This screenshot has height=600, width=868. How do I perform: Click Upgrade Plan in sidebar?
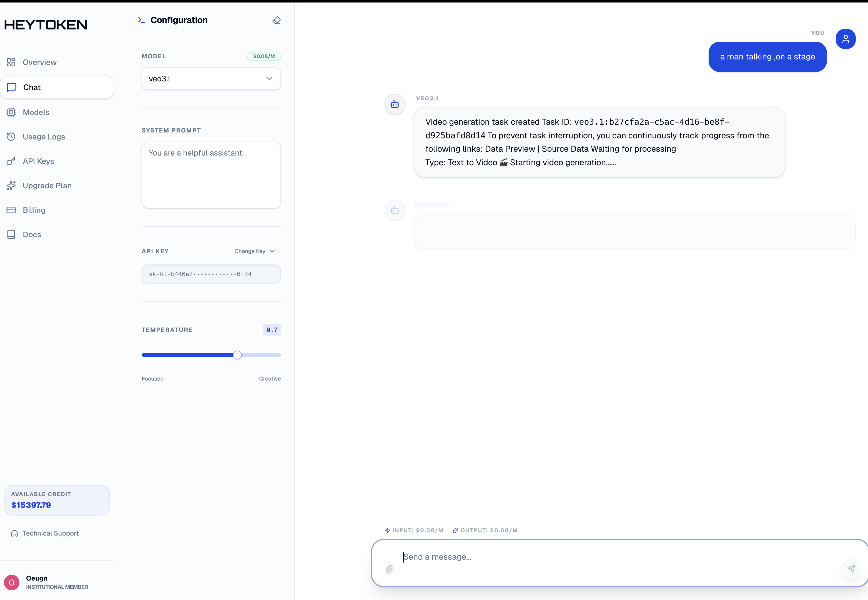47,186
